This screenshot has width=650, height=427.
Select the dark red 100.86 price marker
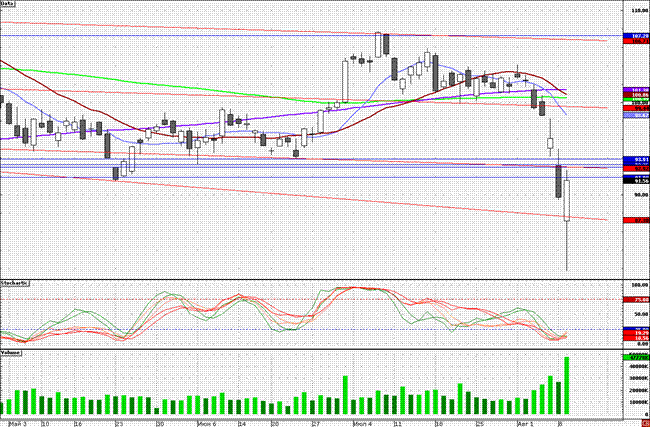[636, 95]
